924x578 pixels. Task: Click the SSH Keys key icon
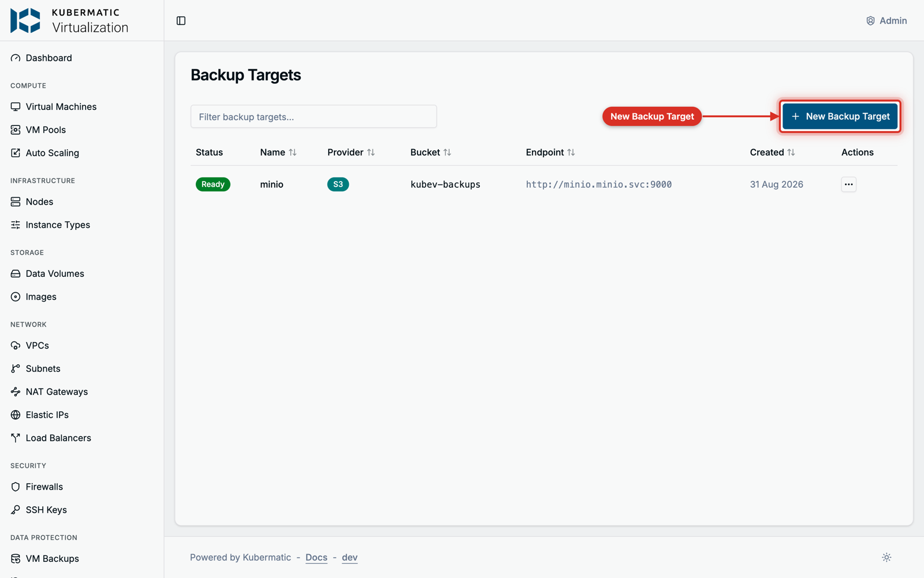click(16, 510)
